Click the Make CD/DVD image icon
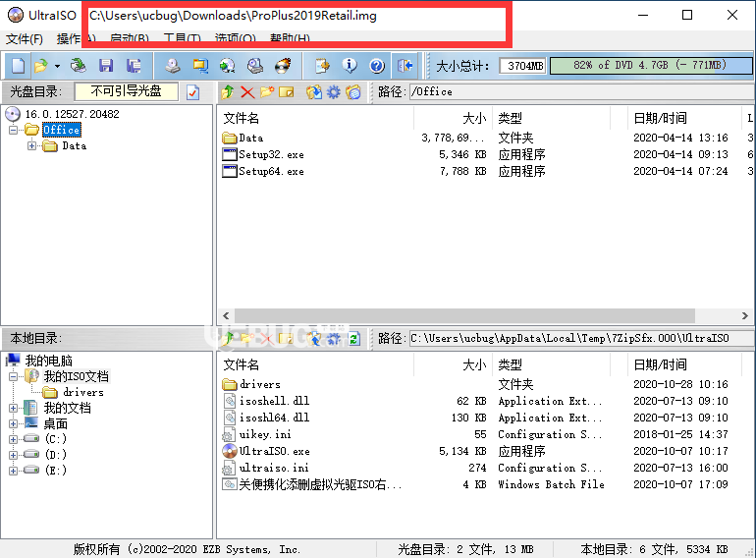 (172, 66)
